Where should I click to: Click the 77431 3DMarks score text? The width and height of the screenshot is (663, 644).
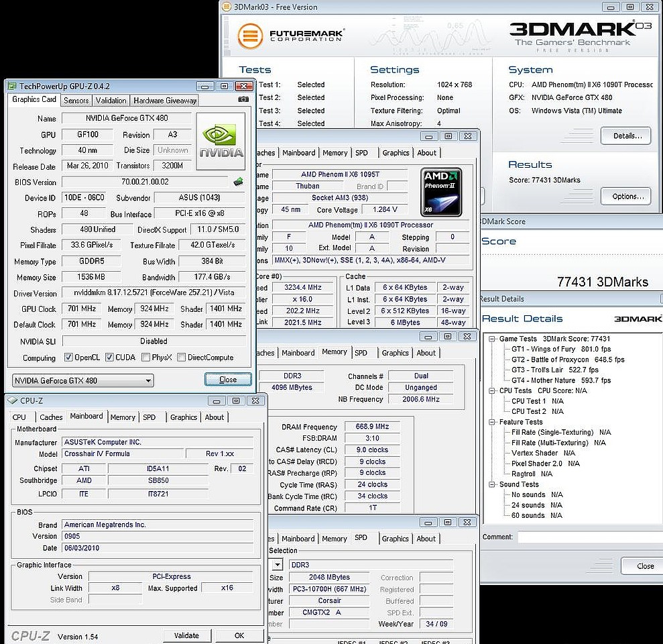point(602,282)
